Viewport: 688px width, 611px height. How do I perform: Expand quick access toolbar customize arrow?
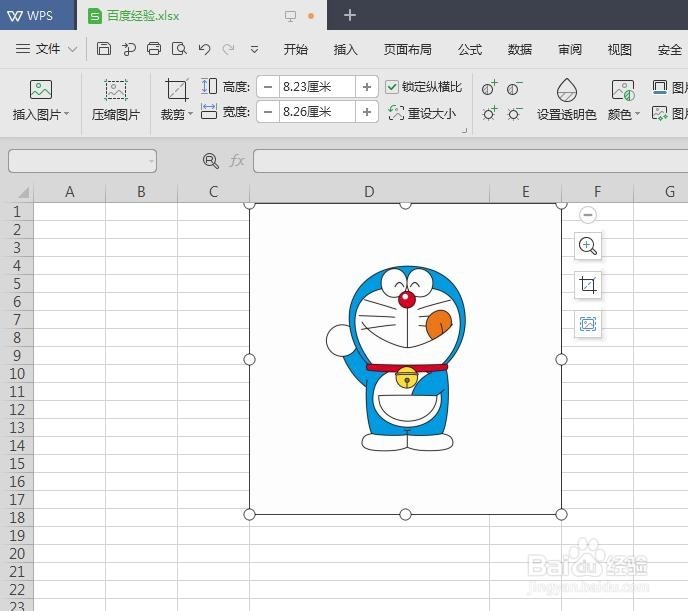click(254, 50)
